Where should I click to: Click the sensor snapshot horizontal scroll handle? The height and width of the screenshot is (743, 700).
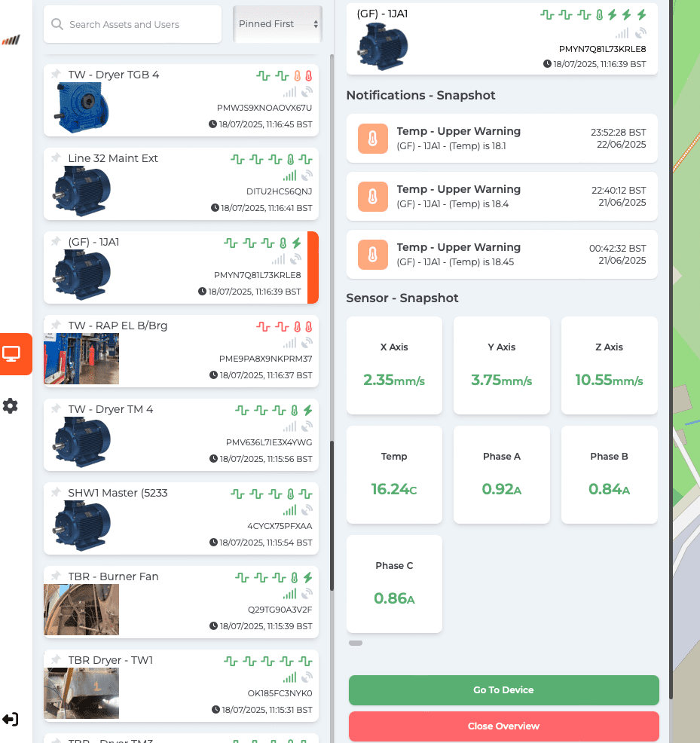click(x=356, y=643)
